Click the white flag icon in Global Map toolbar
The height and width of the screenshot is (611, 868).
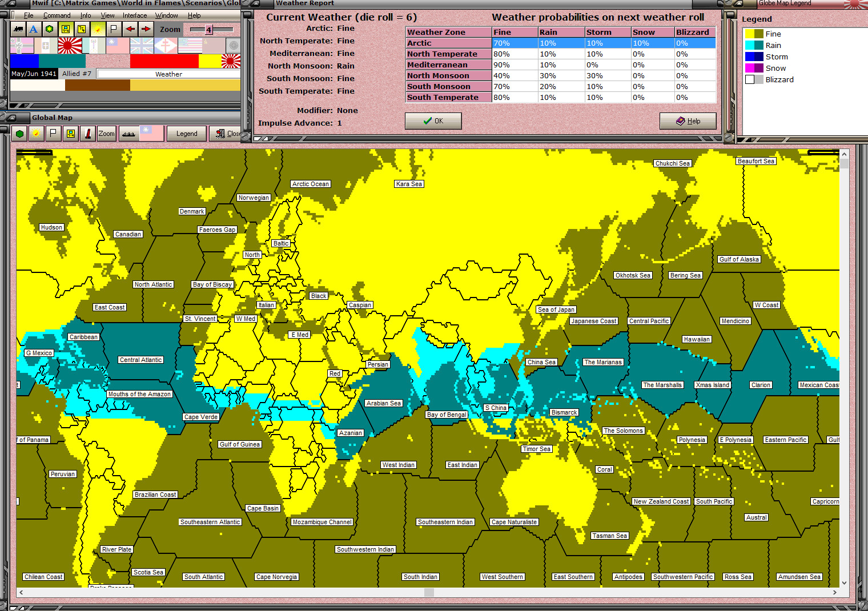click(x=54, y=134)
